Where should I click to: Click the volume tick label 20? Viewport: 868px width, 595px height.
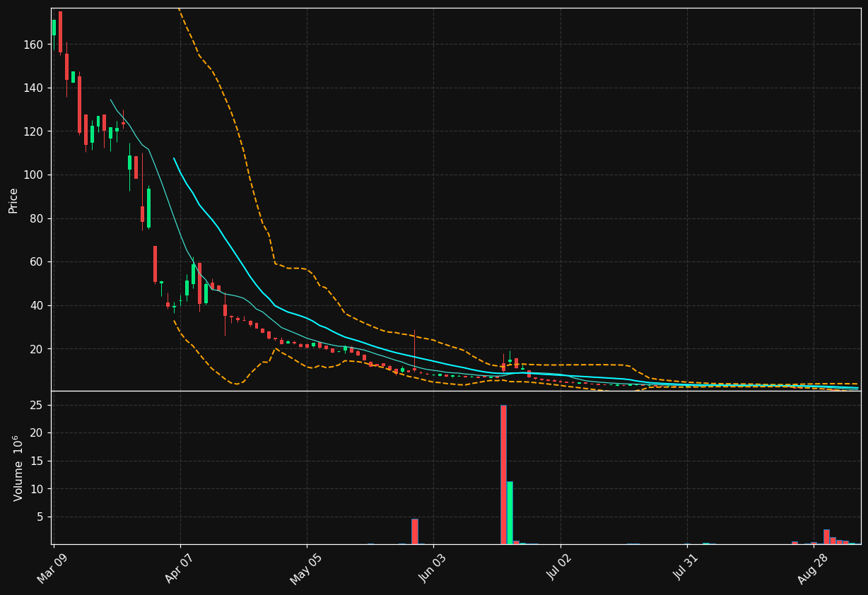(x=37, y=433)
